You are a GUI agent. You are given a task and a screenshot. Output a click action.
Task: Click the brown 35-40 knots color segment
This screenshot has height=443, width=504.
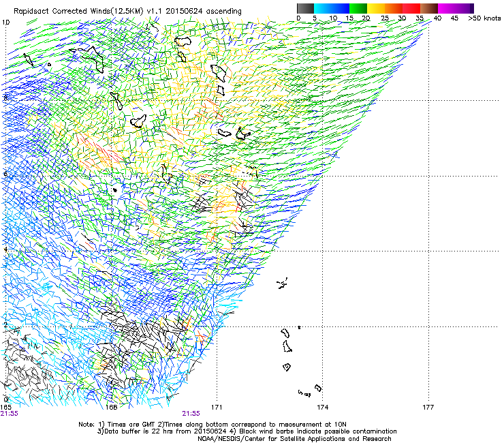(429, 8)
